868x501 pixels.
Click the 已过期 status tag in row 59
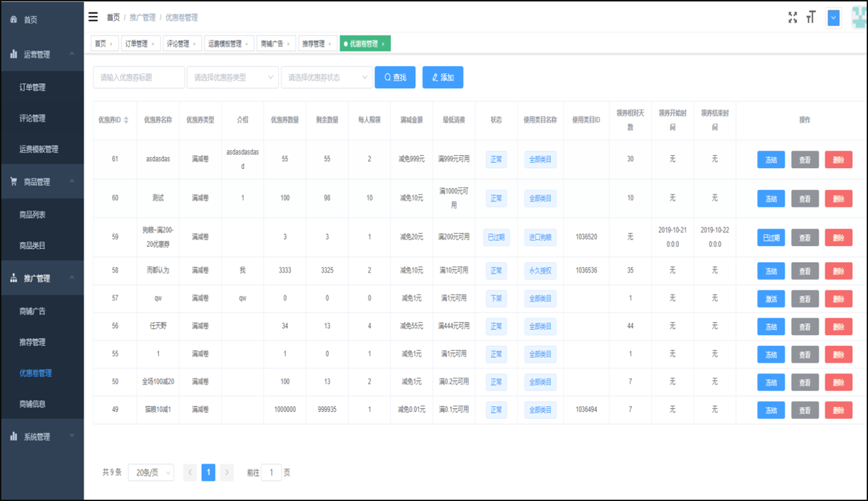(496, 237)
